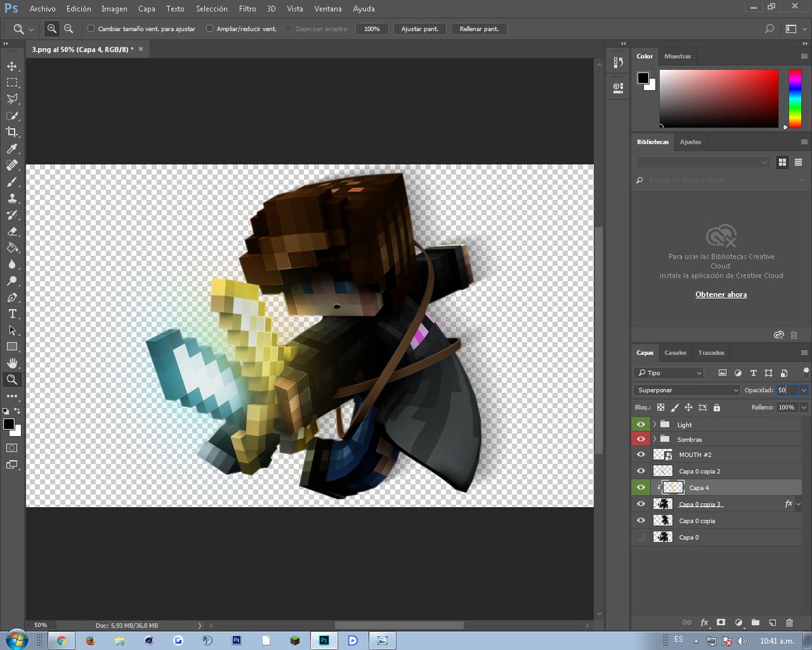Screen dimensions: 812x650
Task: Select the Brush tool
Action: click(x=12, y=181)
